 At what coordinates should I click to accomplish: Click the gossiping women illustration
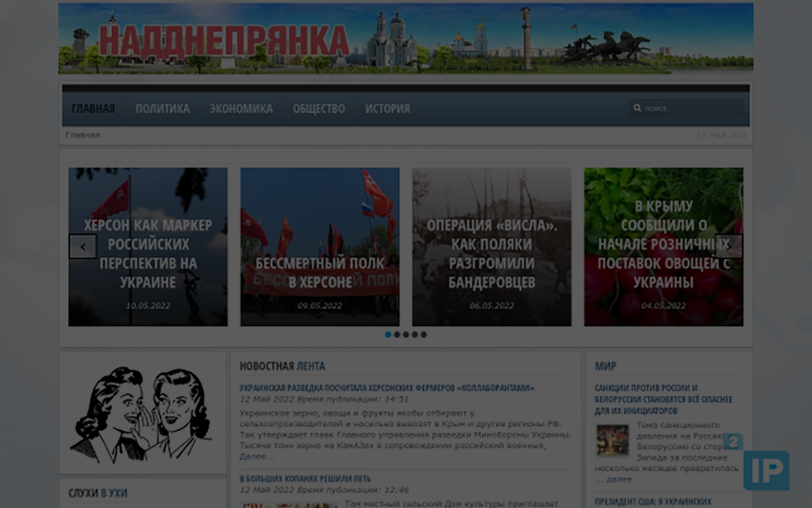click(142, 413)
